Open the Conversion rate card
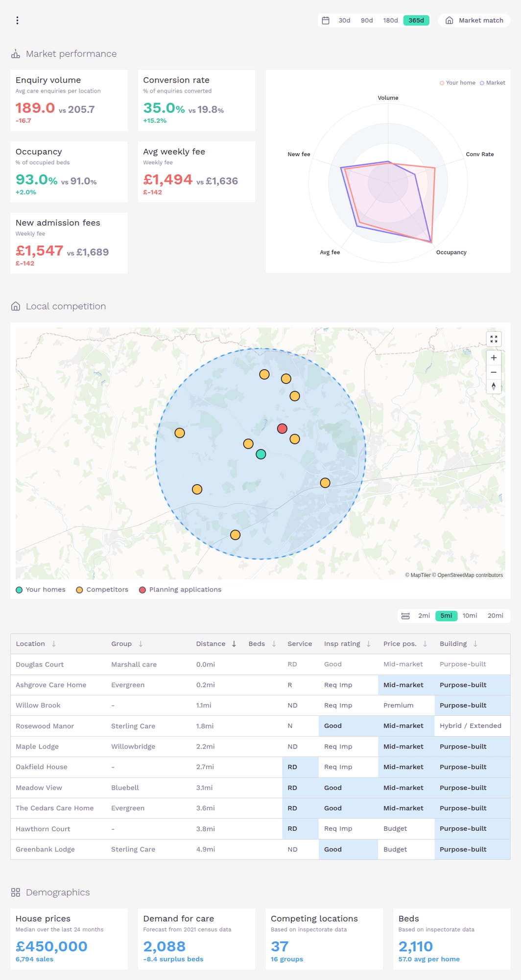 coord(196,100)
